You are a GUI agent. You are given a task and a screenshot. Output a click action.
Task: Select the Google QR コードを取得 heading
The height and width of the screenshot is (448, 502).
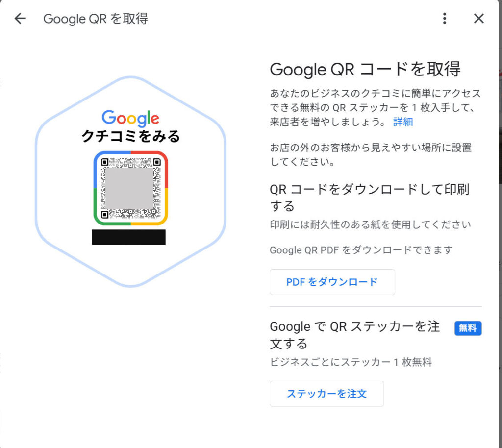pyautogui.click(x=365, y=70)
